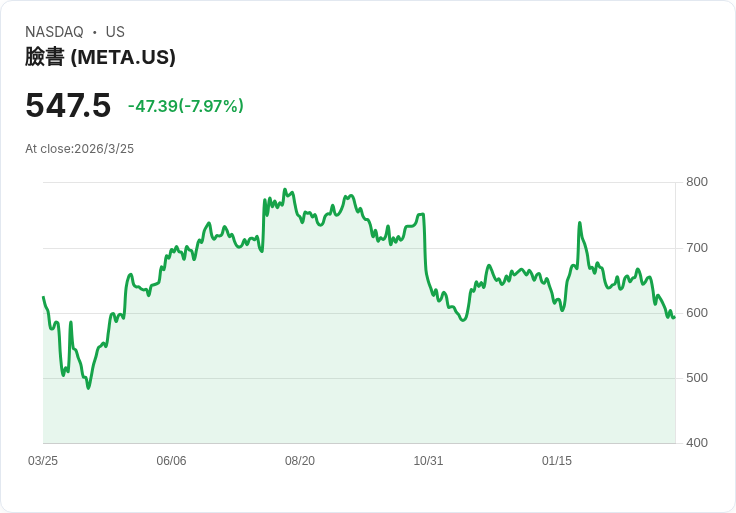This screenshot has width=736, height=513.
Task: Click the lowest trough of the price line
Action: pos(88,387)
